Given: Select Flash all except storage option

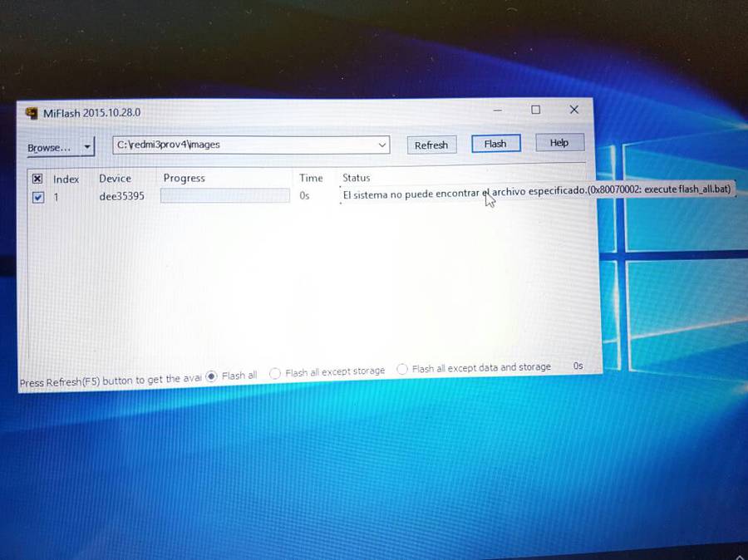Looking at the screenshot, I should point(275,373).
